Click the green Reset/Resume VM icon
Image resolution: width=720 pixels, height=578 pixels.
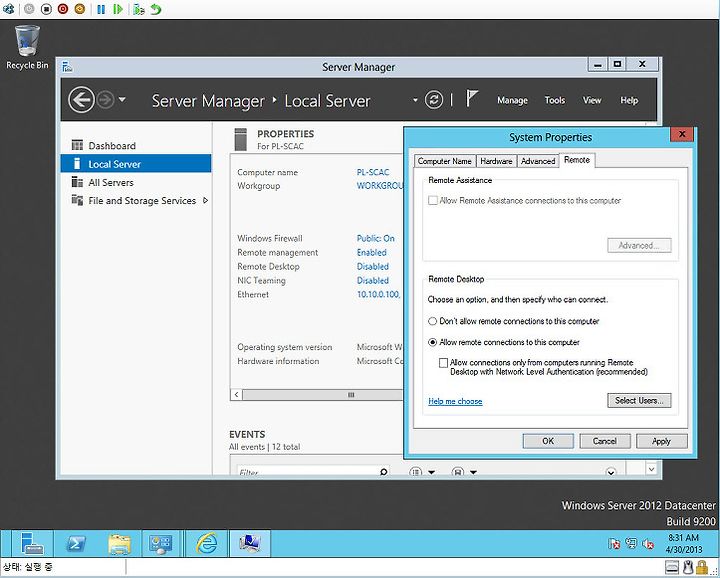pyautogui.click(x=118, y=9)
